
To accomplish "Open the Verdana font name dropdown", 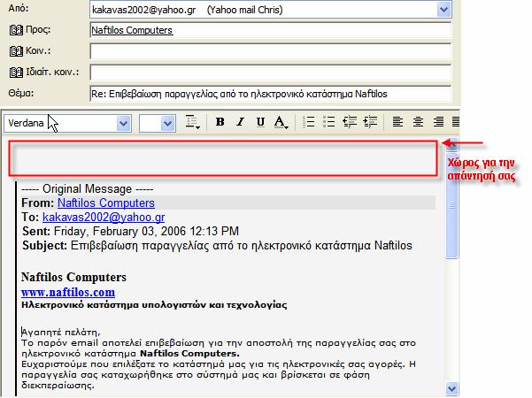I will point(124,123).
